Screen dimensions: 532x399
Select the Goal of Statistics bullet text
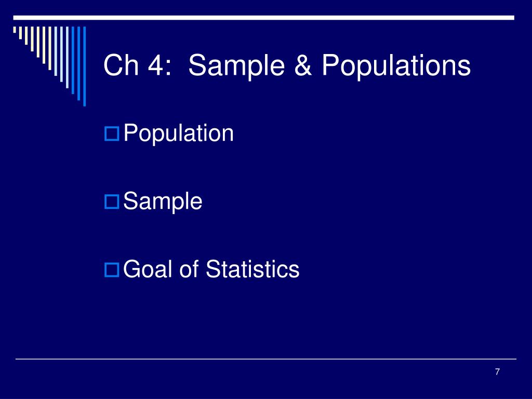pyautogui.click(x=211, y=269)
